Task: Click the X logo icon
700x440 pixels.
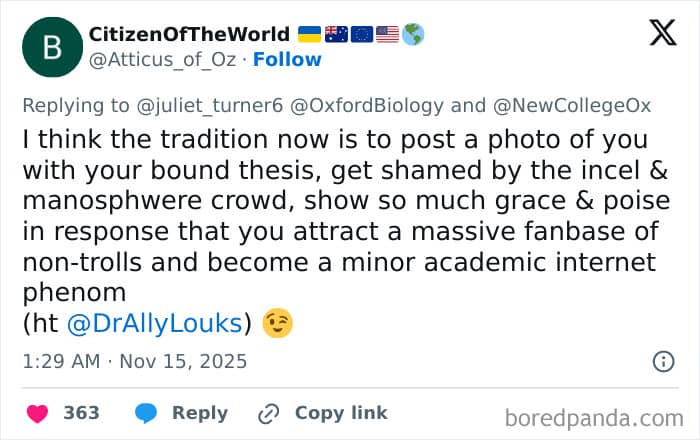Action: (663, 34)
